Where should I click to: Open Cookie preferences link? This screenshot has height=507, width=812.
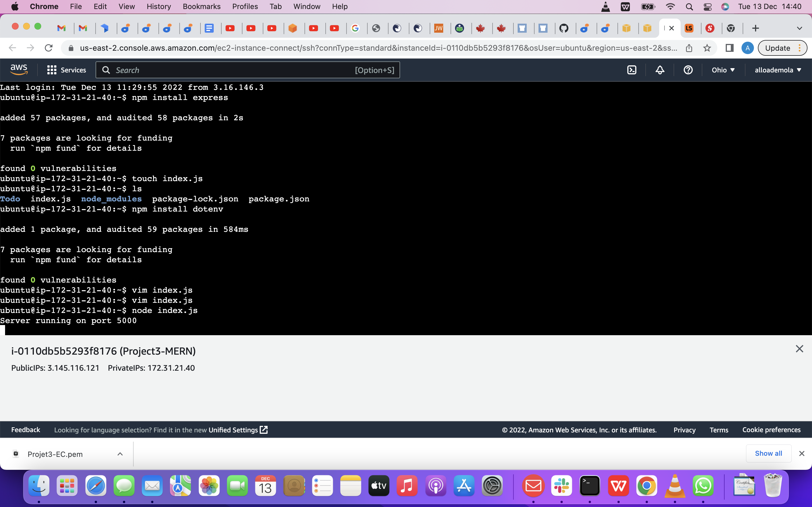click(771, 430)
